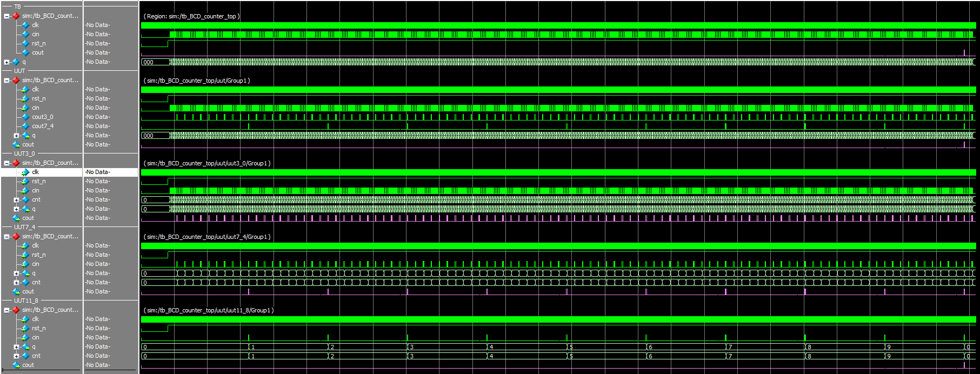This screenshot has height=374, width=980.
Task: Click the signal icon beside cout7_4
Action: pos(25,126)
